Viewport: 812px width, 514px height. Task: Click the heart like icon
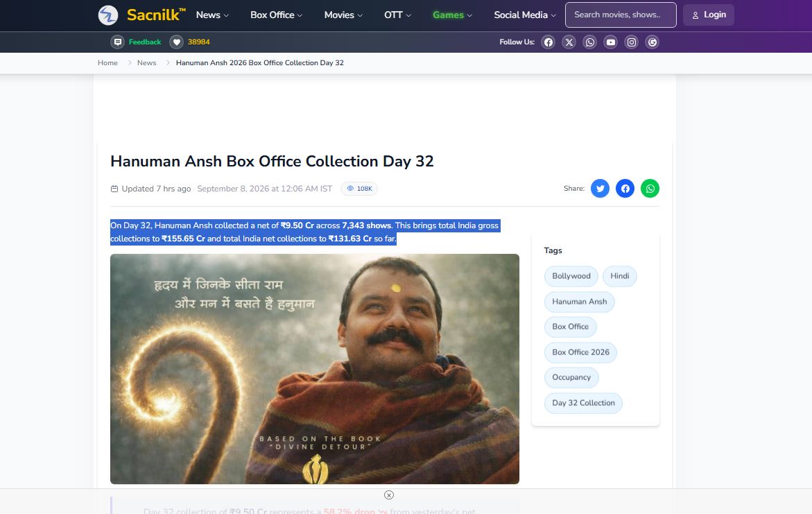pyautogui.click(x=177, y=42)
